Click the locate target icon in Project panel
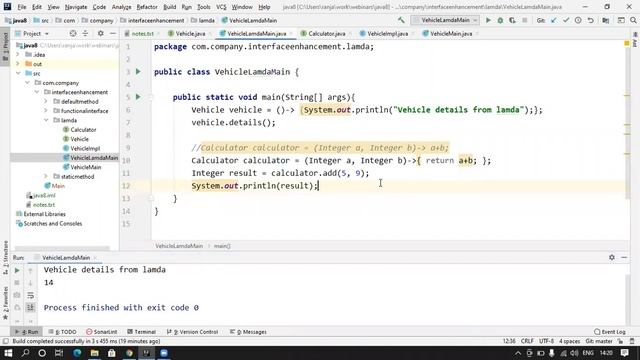This screenshot has height=360, width=640. pyautogui.click(x=73, y=33)
